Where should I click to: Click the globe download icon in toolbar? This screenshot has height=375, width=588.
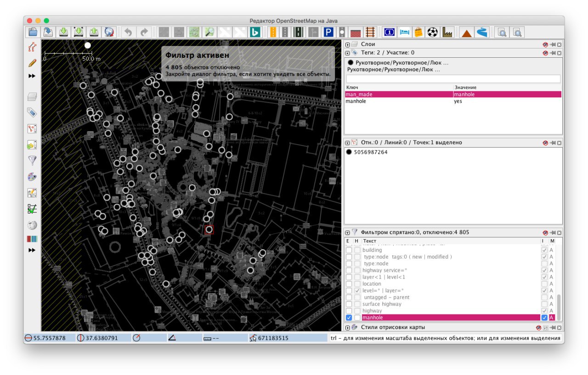click(x=109, y=32)
